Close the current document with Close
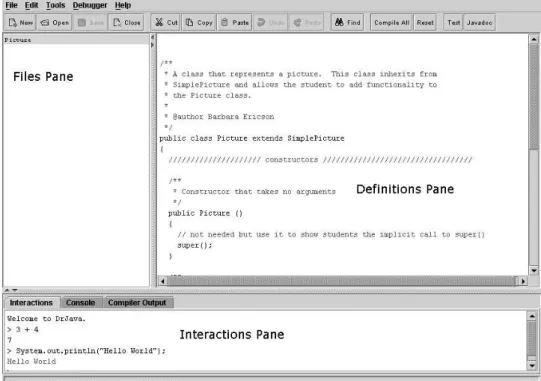The height and width of the screenshot is (381, 541). pyautogui.click(x=127, y=22)
